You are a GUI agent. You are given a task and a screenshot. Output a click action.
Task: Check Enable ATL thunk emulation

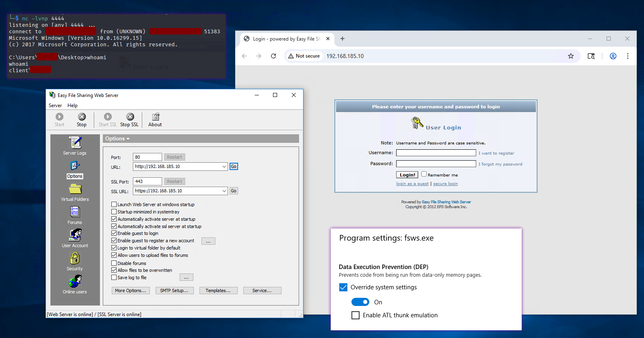coord(356,315)
